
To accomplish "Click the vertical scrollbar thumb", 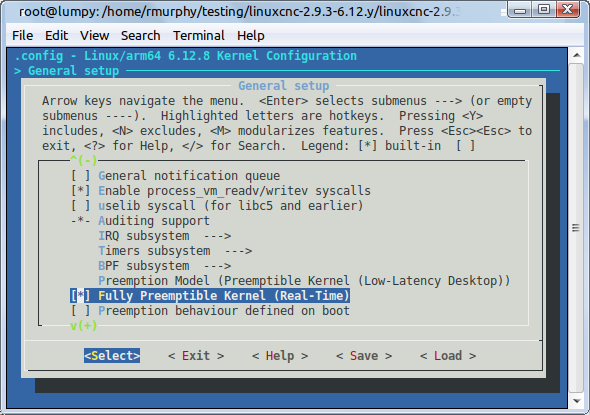I will [576, 228].
